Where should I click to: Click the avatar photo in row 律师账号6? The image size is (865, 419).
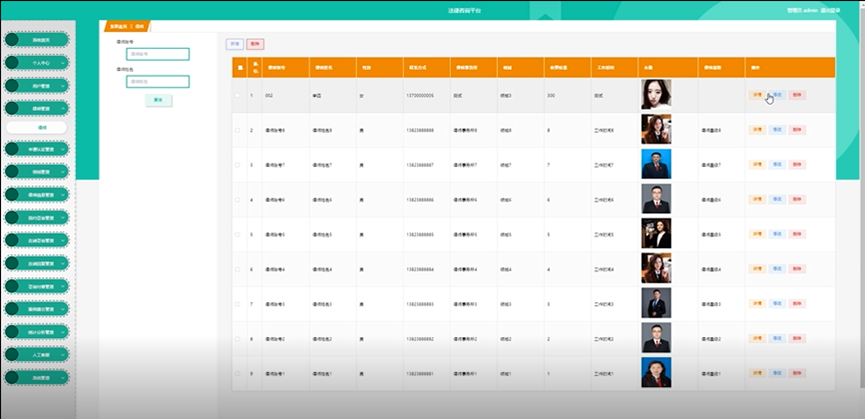pyautogui.click(x=656, y=198)
